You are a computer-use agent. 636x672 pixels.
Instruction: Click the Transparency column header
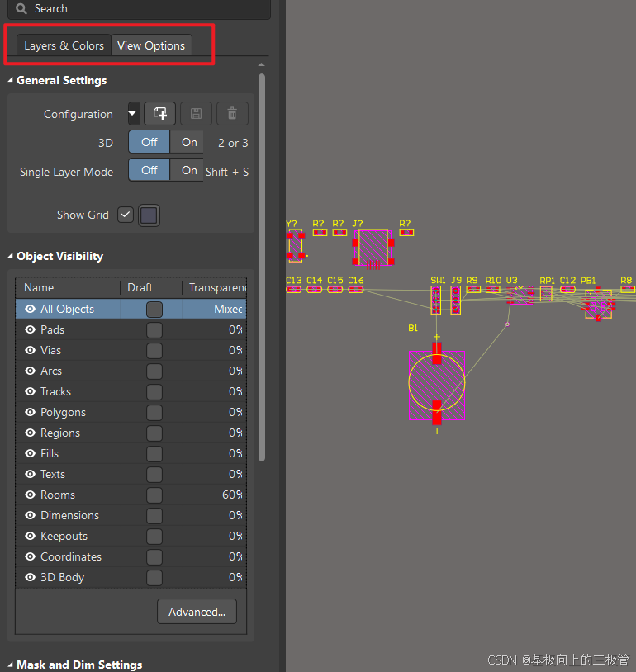pos(215,287)
